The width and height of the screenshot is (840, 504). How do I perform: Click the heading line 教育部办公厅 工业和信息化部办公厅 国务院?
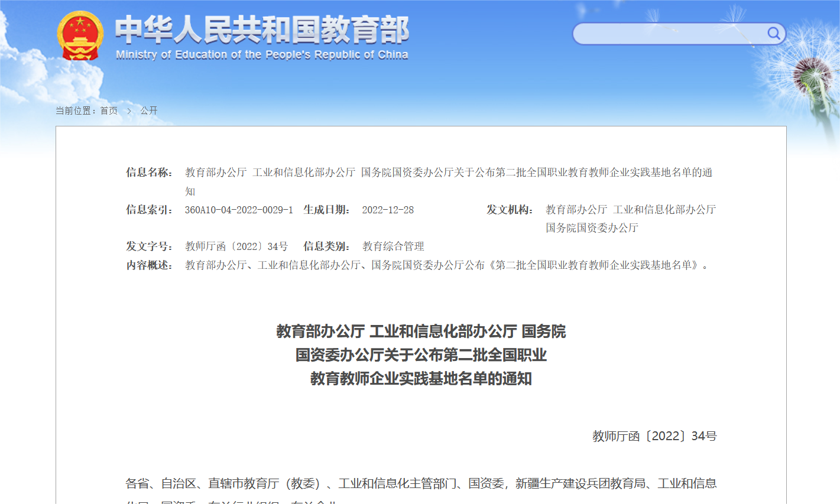421,331
